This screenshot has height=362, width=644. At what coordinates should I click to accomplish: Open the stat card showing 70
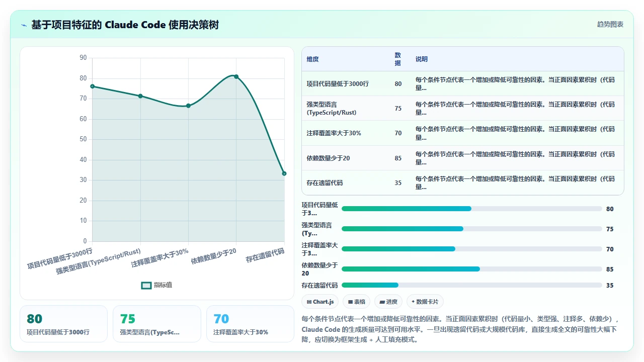(250, 324)
